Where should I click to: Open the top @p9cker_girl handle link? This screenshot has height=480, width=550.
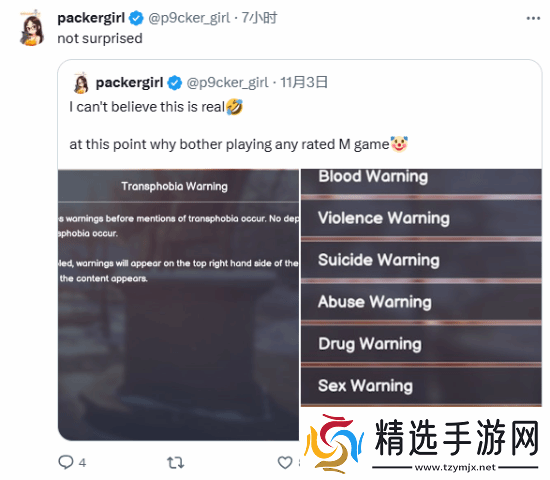click(189, 18)
